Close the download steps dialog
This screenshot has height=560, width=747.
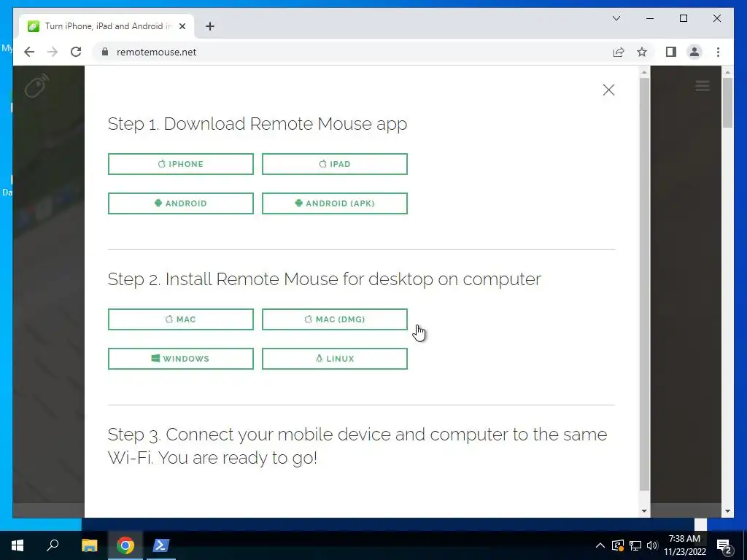tap(608, 90)
